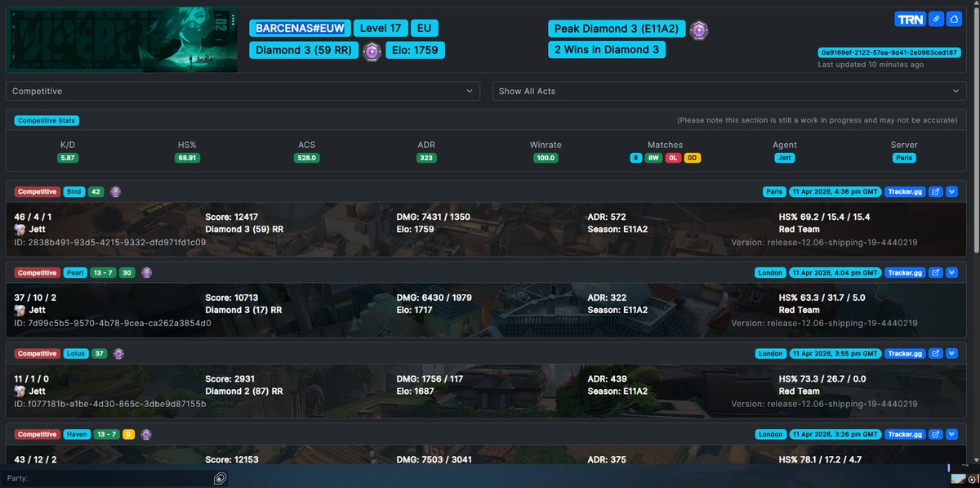
Task: Expand the Lotus match details chevron
Action: (x=952, y=353)
